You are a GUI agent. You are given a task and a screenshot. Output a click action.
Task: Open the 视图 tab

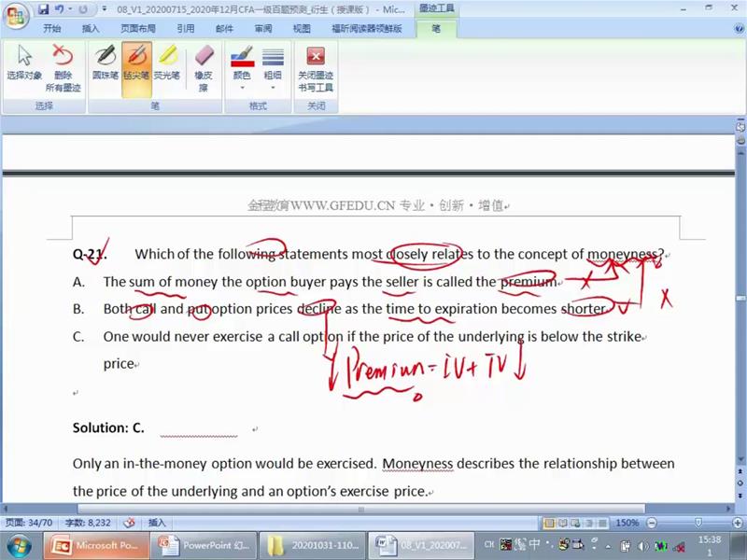[302, 29]
